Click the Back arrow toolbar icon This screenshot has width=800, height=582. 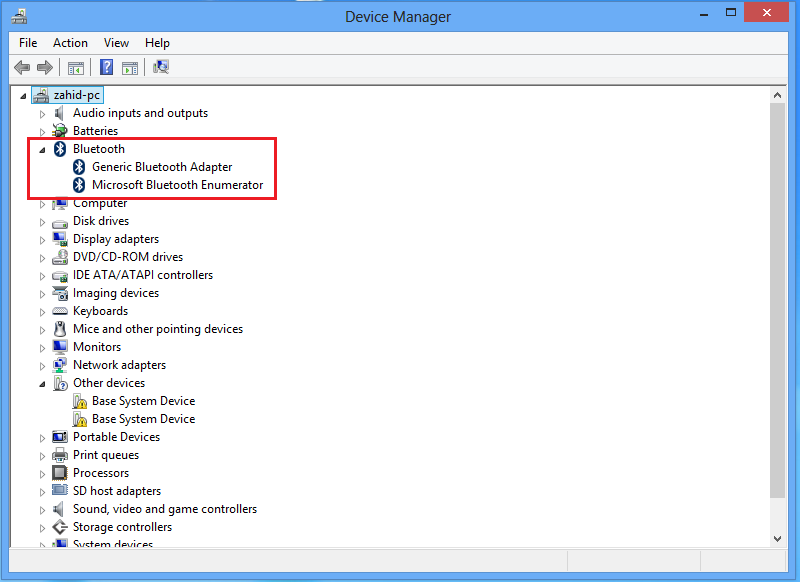click(x=22, y=67)
